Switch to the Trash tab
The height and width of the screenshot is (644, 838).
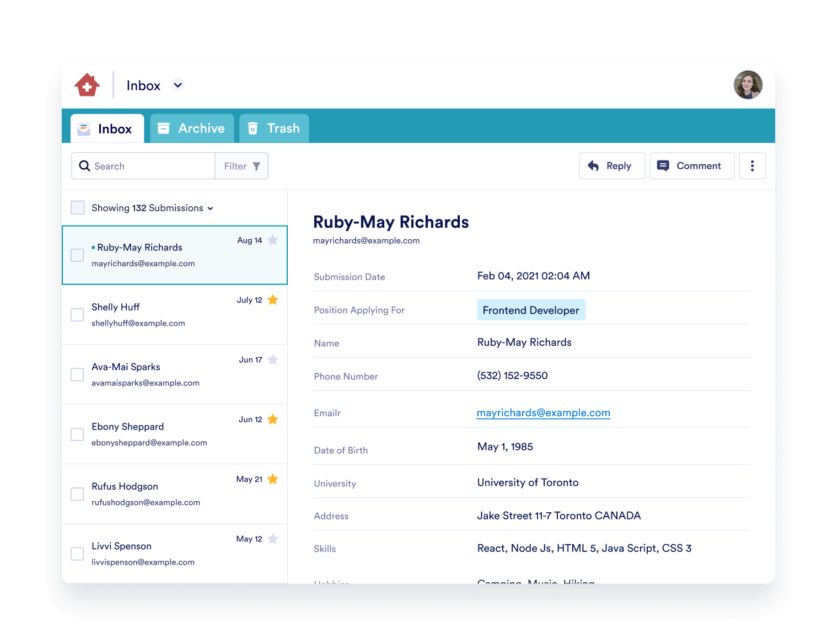click(x=274, y=128)
